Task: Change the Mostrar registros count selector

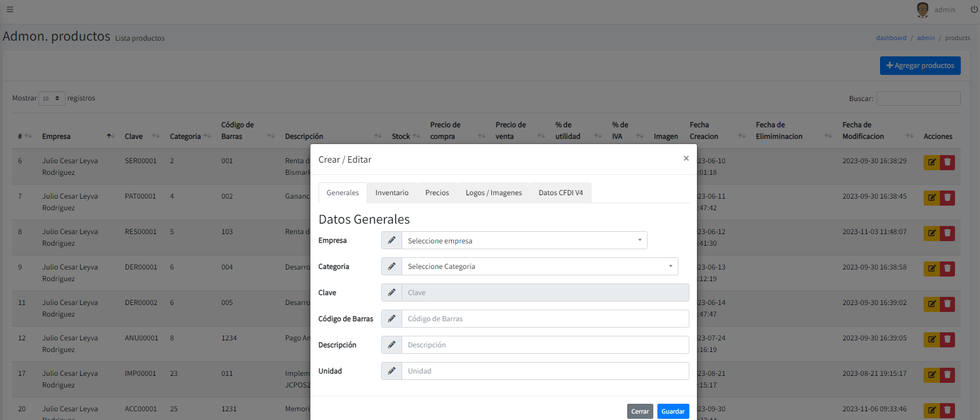Action: [52, 98]
